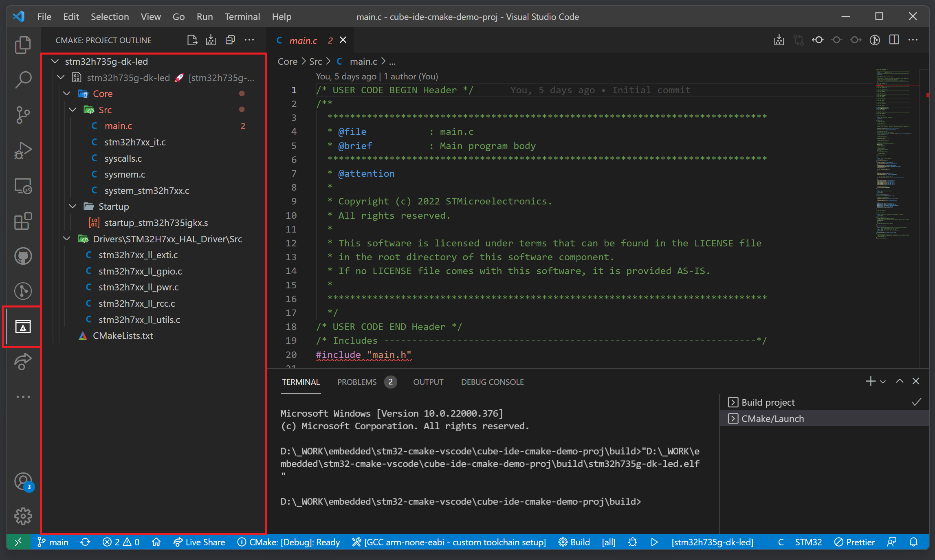The width and height of the screenshot is (935, 560).
Task: Click the CMake launch play icon
Action: point(654,542)
